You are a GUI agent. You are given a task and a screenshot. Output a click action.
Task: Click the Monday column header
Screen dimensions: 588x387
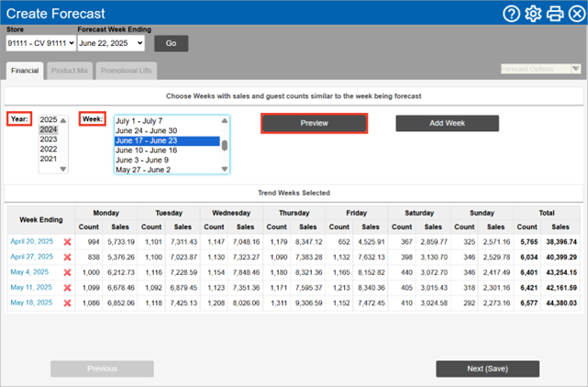106,213
